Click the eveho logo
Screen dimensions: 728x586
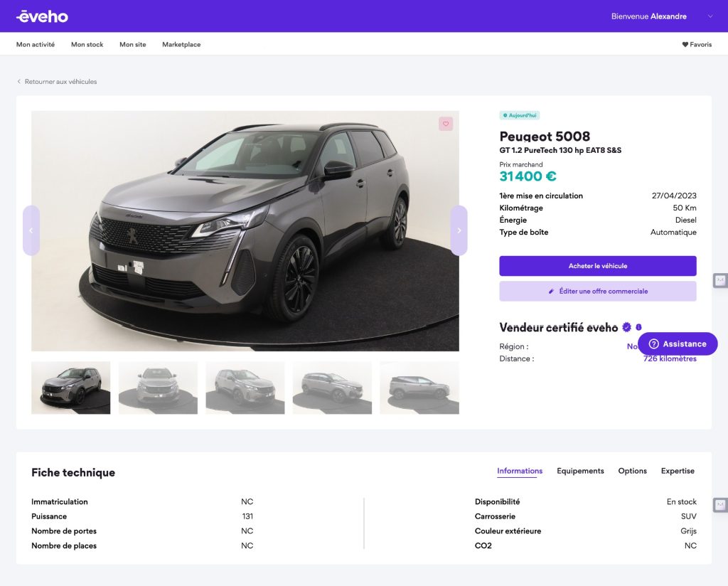(x=42, y=17)
